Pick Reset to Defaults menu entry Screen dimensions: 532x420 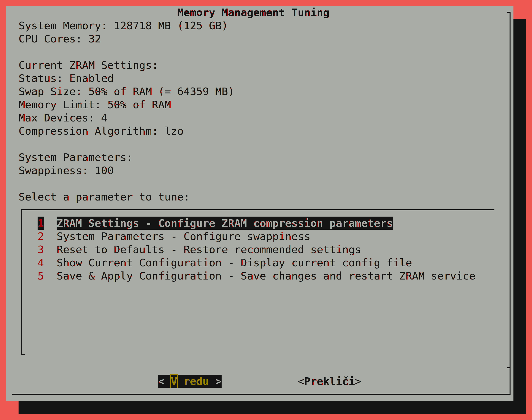(208, 250)
